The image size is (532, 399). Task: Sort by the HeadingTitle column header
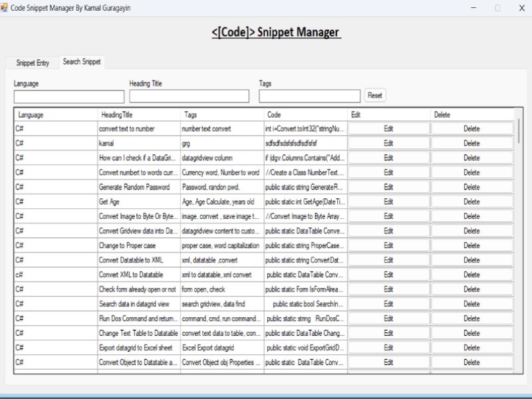138,114
